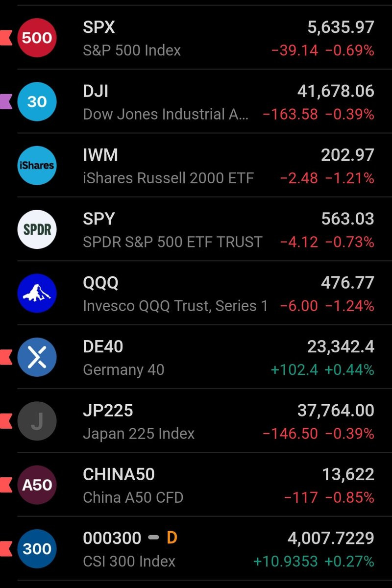
Task: Open the S&P 500 Index name label
Action: (132, 50)
